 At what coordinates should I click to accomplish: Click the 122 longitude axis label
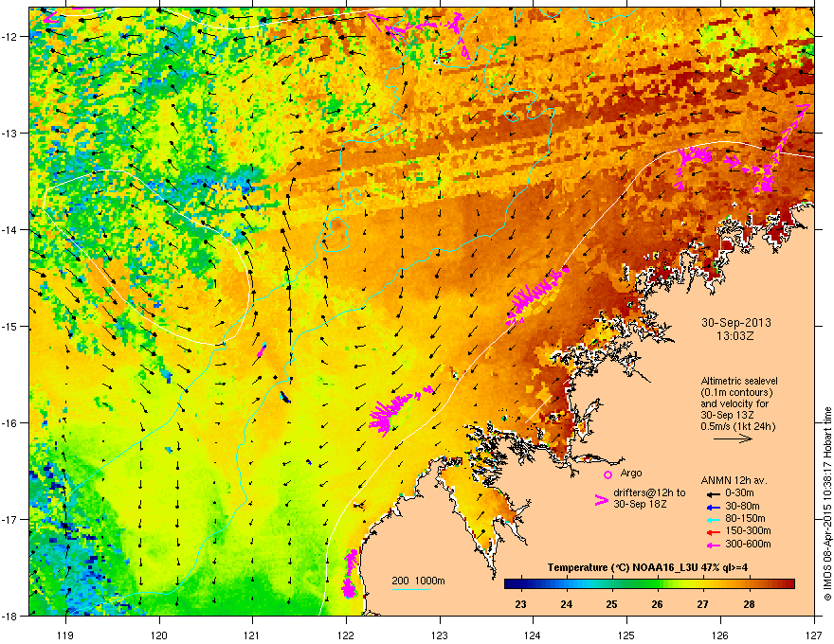pos(346,635)
